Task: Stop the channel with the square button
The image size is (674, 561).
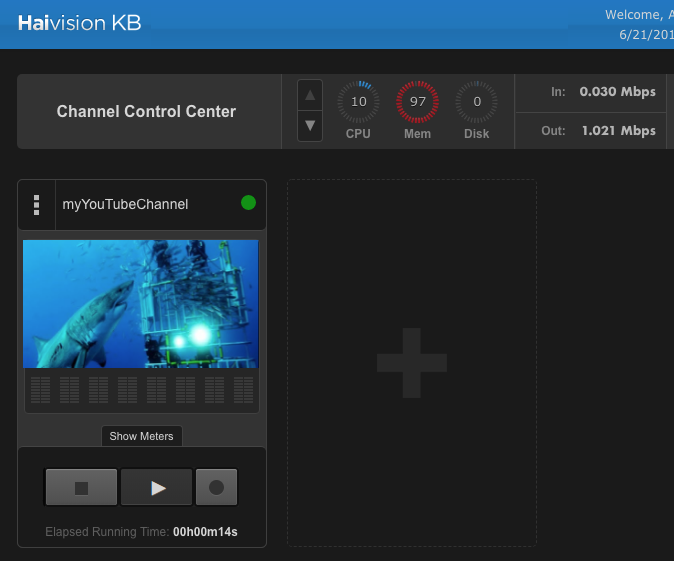Action: (81, 488)
